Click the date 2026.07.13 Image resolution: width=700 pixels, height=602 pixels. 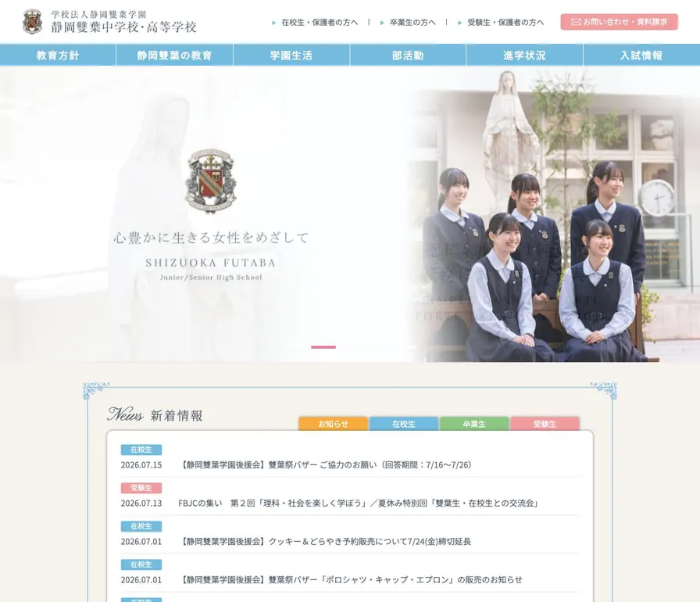(141, 503)
